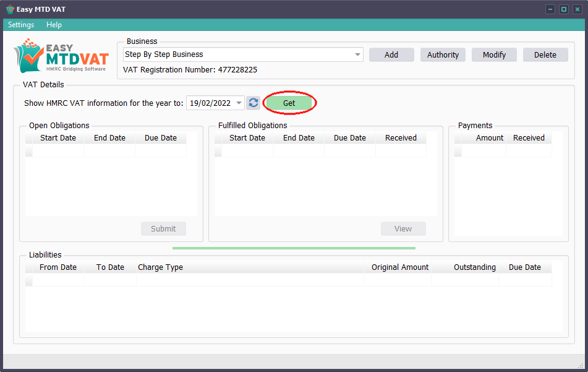Click Fulfilled Obligations End Date column header
588x372 pixels.
[x=299, y=138]
